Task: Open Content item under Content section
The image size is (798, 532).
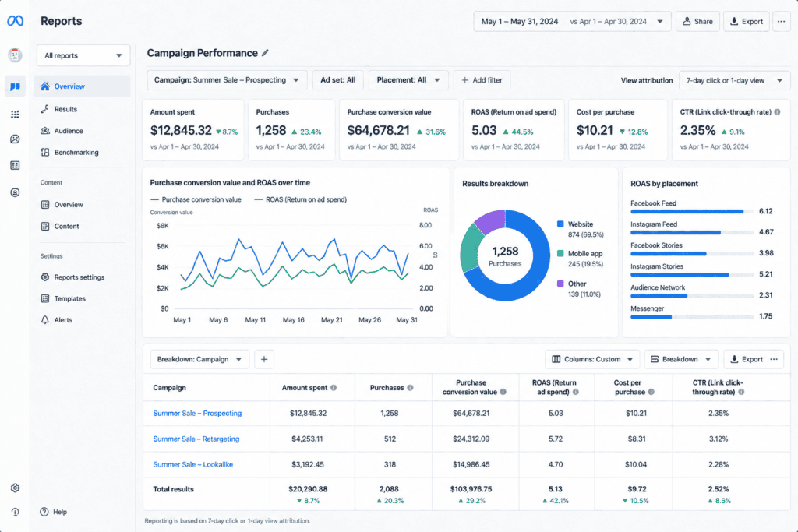Action: coord(83,227)
